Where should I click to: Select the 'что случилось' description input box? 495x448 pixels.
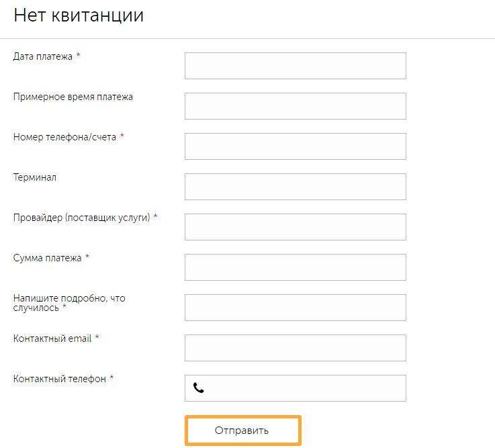[x=295, y=308]
